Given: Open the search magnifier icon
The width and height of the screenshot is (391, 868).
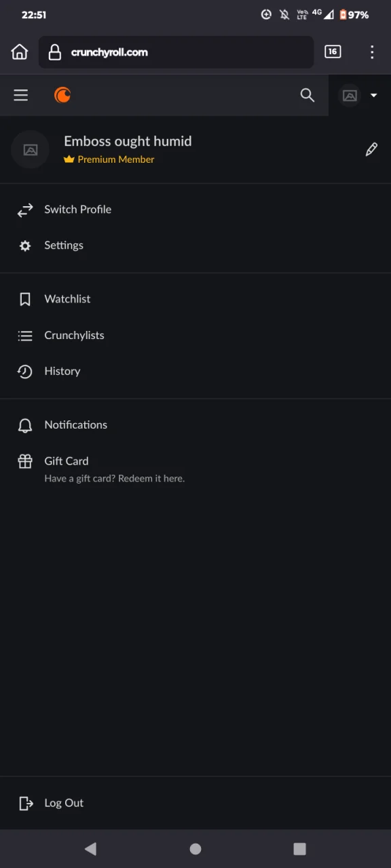Looking at the screenshot, I should 308,96.
